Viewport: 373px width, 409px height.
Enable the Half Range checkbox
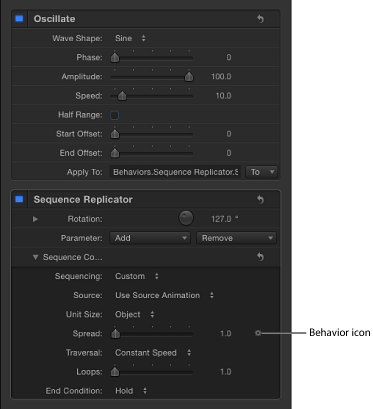click(115, 115)
